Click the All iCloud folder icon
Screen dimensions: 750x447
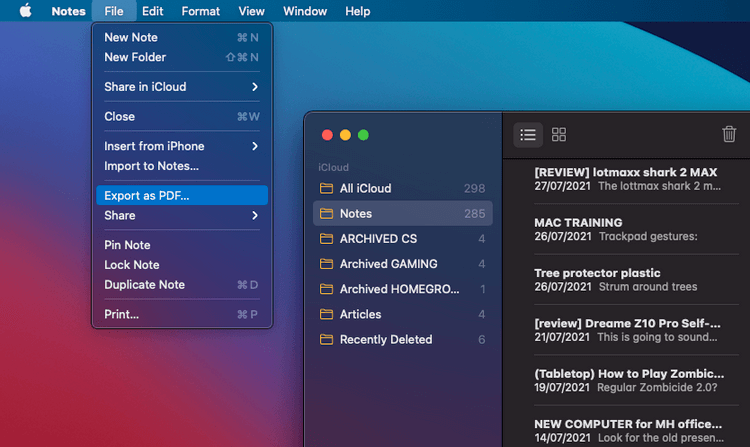(x=326, y=188)
